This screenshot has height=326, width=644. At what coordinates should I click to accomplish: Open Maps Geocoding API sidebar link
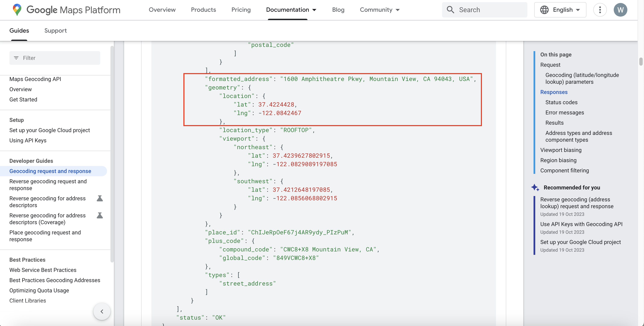(x=35, y=79)
